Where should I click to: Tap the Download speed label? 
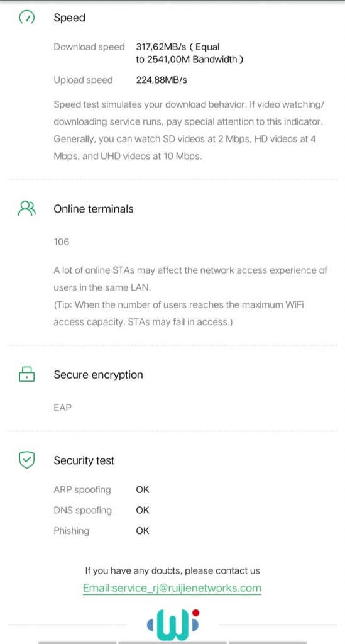[x=89, y=47]
